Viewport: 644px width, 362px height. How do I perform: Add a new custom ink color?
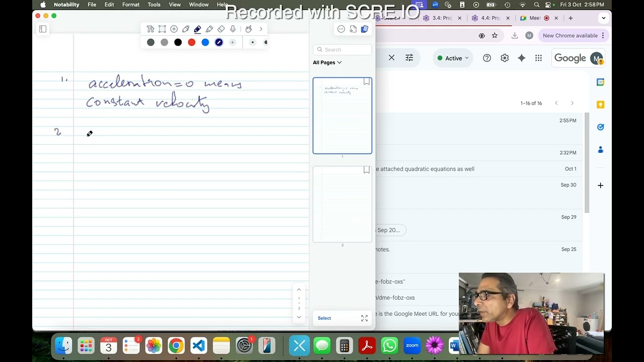[x=232, y=42]
